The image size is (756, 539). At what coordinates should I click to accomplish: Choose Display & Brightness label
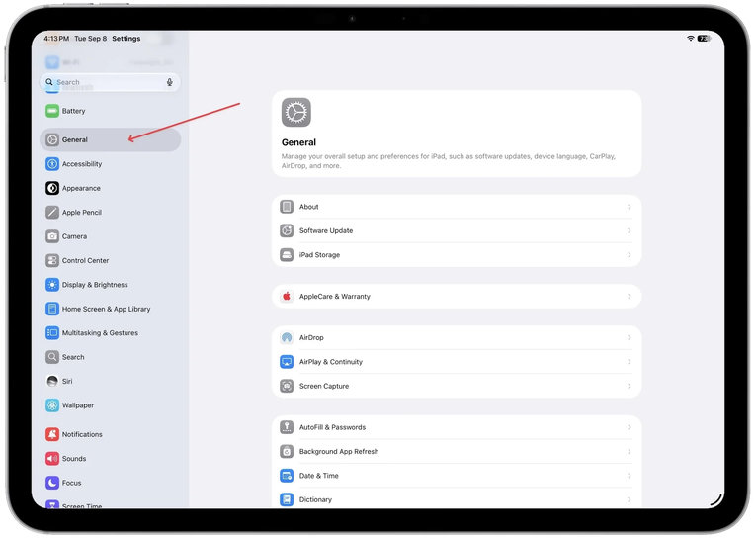point(95,285)
